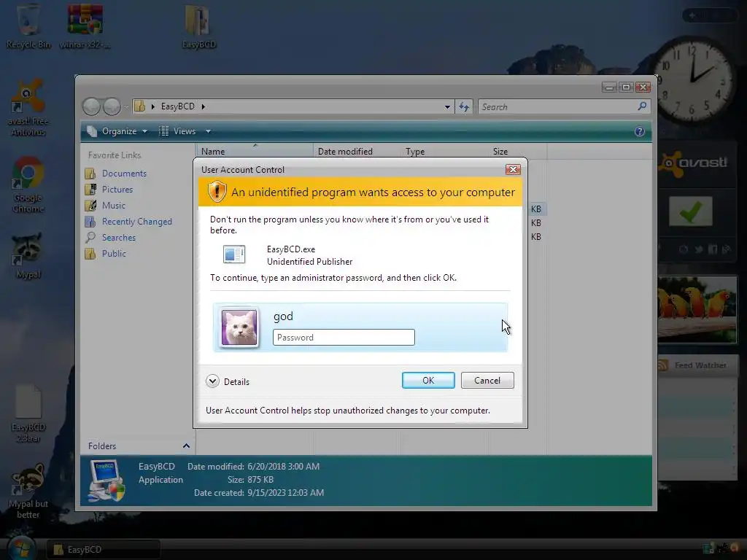
Task: Refresh the EasyBCD folder view
Action: (464, 106)
